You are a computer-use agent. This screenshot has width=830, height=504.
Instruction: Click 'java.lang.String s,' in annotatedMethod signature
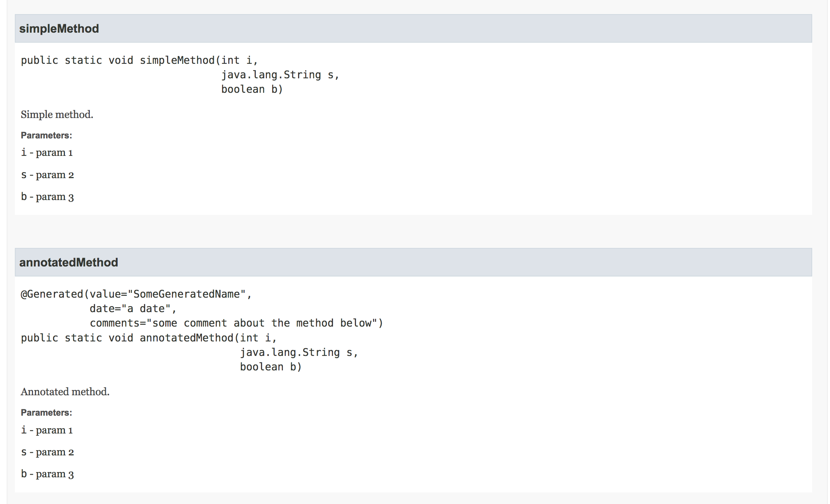tap(299, 352)
